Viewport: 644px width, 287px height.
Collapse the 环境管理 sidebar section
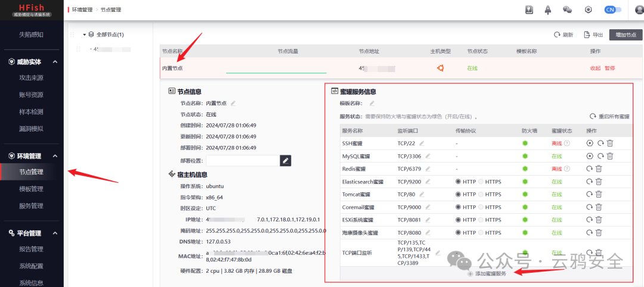(55, 156)
